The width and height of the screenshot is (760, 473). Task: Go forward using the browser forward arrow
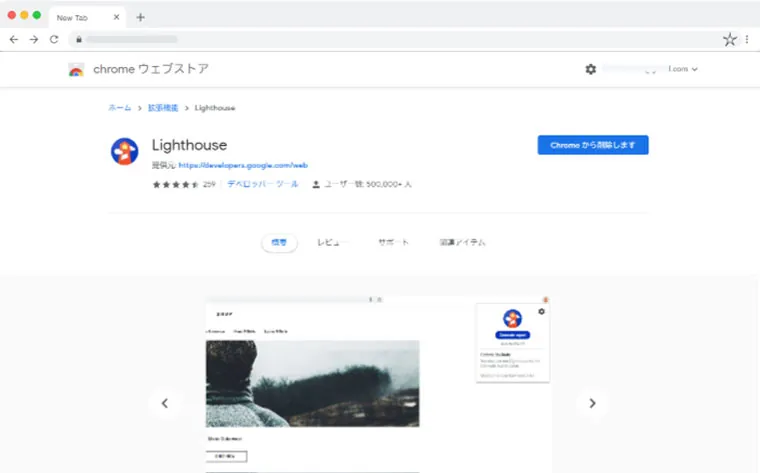coord(33,39)
